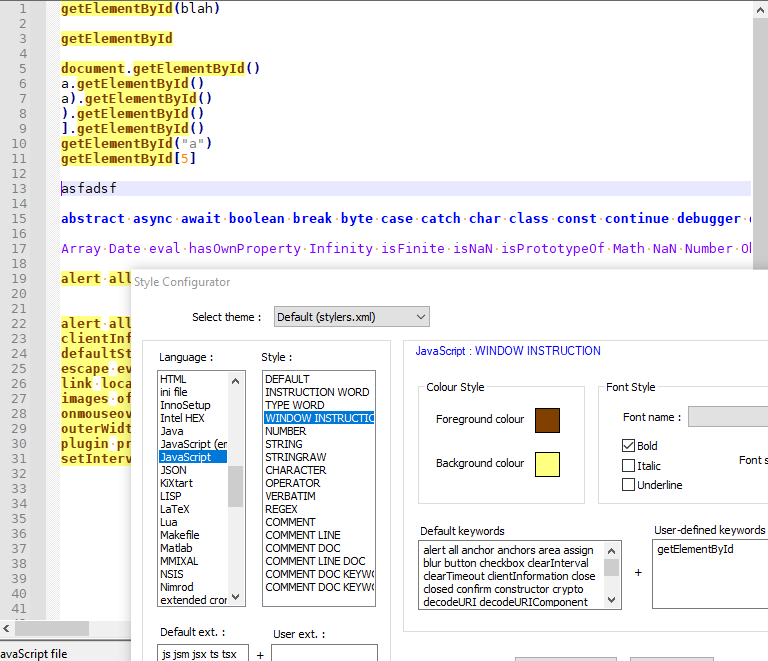
Task: Click the keyword abstract on line 15
Action: pyautogui.click(x=93, y=218)
